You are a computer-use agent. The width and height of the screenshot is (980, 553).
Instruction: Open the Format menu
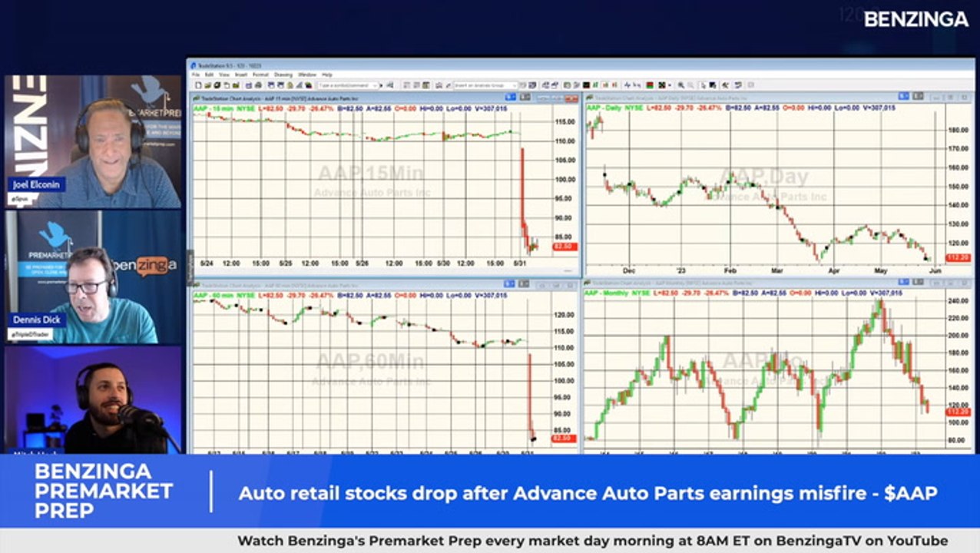tap(260, 75)
